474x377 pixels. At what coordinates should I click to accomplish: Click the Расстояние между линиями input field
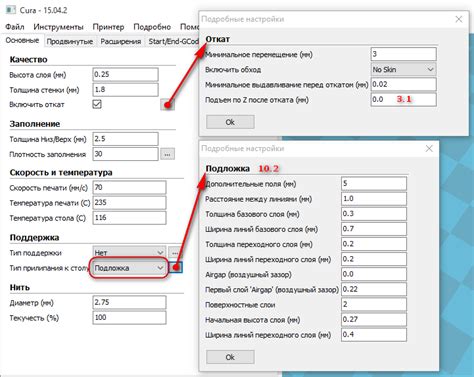pos(374,199)
